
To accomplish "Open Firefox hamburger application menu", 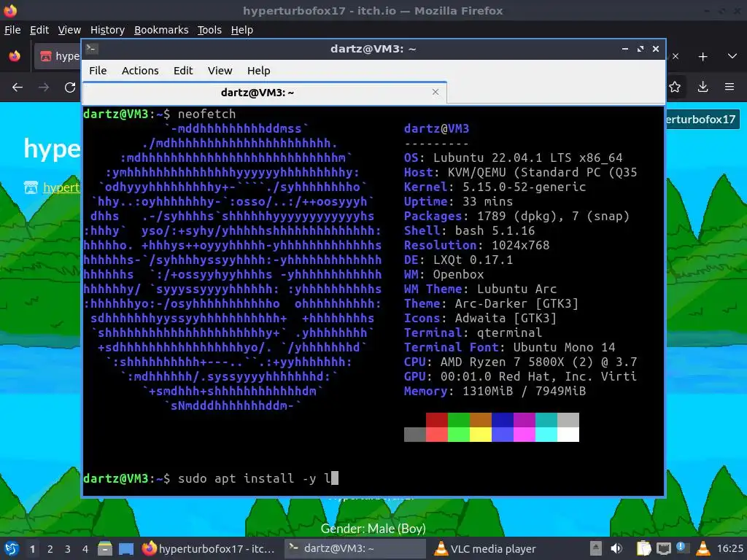I will click(729, 87).
